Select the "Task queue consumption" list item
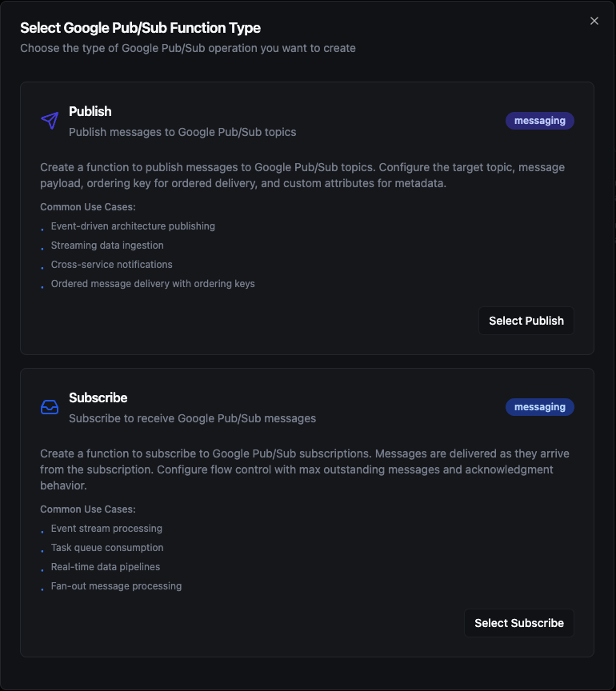The height and width of the screenshot is (691, 616). [x=107, y=548]
